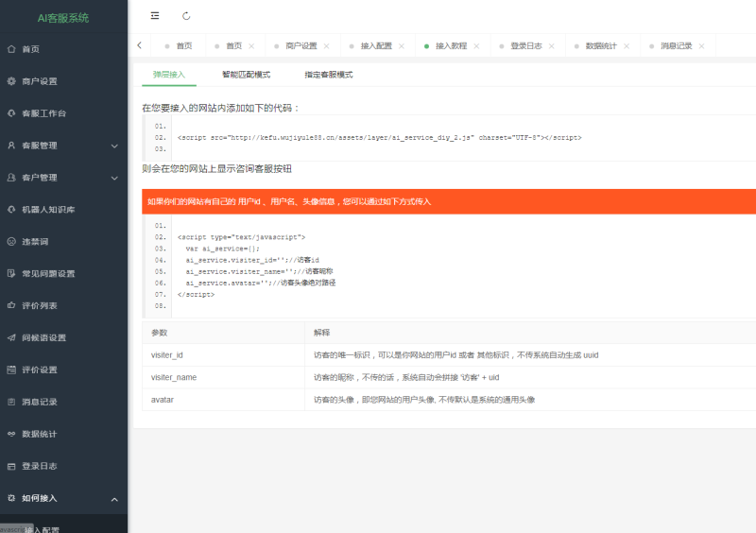Select the 智能匹配模式 sub-tab

pos(246,75)
